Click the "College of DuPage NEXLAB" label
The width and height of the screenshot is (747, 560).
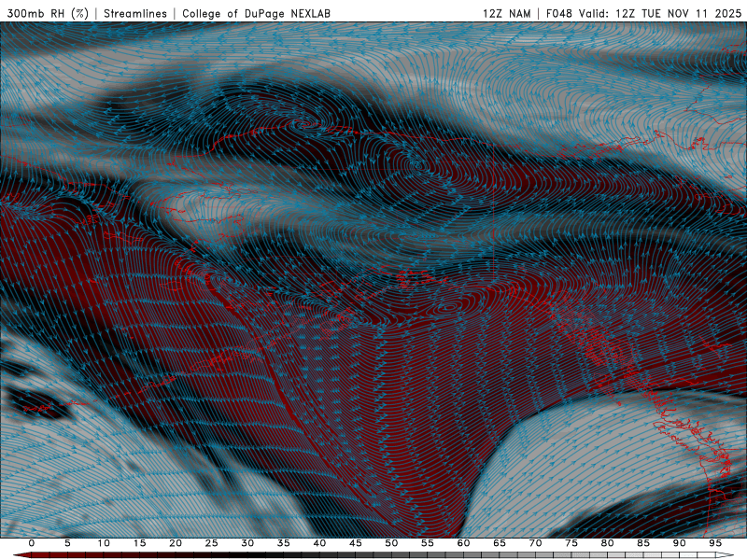point(256,13)
